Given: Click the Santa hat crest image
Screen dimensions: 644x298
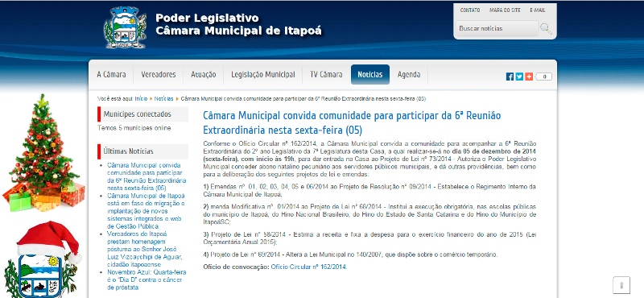Looking at the screenshot, I should click(41, 259).
